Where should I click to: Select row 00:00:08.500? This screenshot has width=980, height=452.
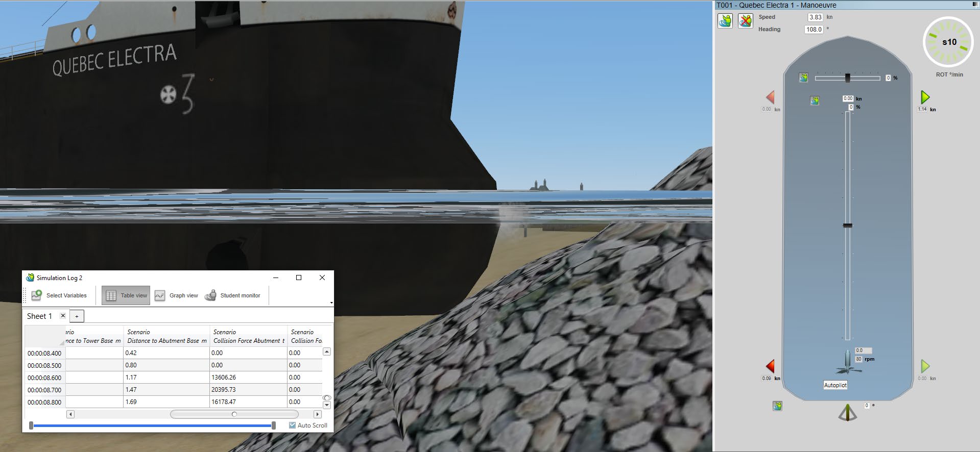pyautogui.click(x=45, y=365)
